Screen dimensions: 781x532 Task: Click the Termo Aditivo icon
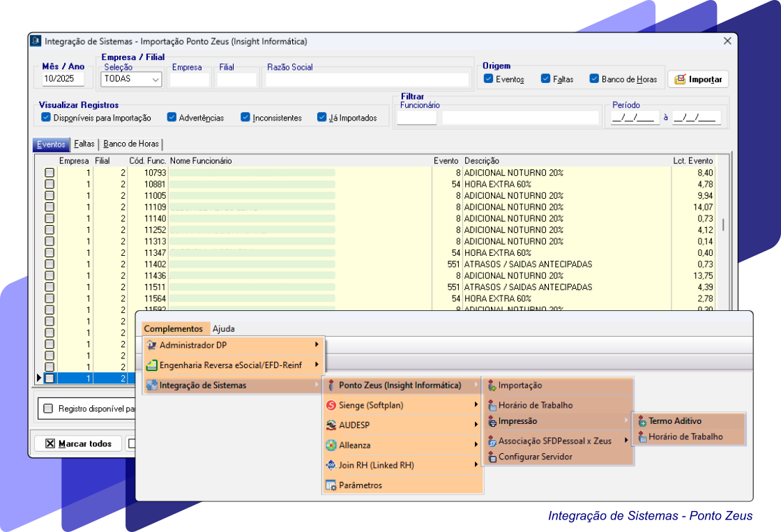[x=642, y=421]
